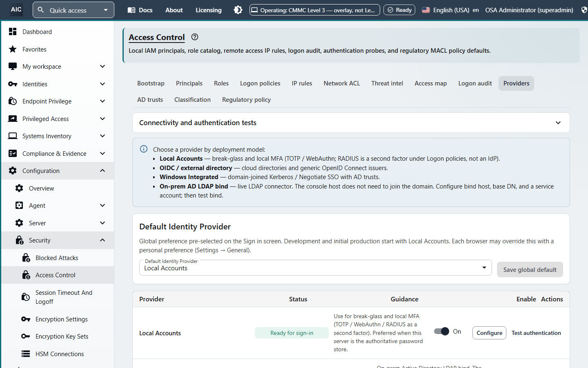Click the Favorites star icon
This screenshot has height=368, width=588.
coord(13,49)
